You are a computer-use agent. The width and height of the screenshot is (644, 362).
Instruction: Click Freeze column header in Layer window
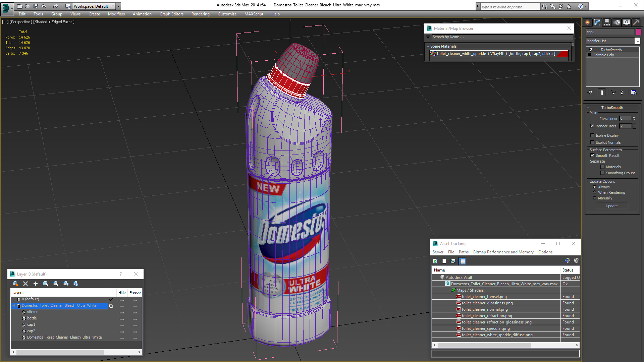pyautogui.click(x=135, y=293)
